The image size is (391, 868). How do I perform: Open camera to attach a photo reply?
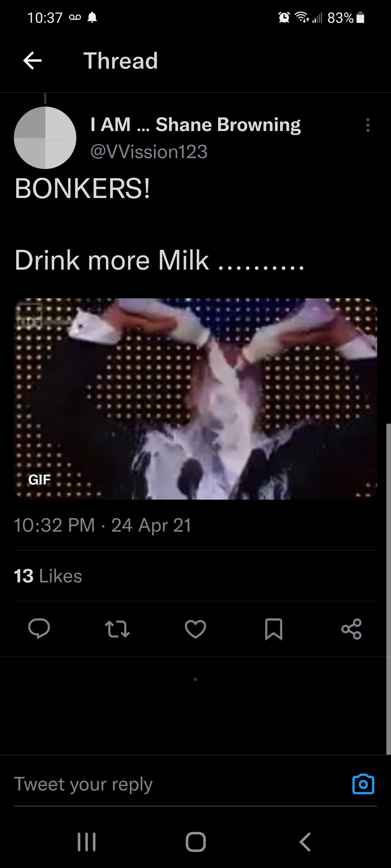[363, 784]
